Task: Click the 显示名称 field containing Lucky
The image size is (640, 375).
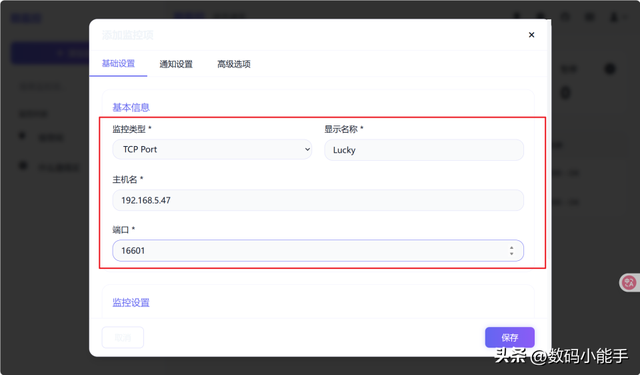Action: click(x=424, y=150)
